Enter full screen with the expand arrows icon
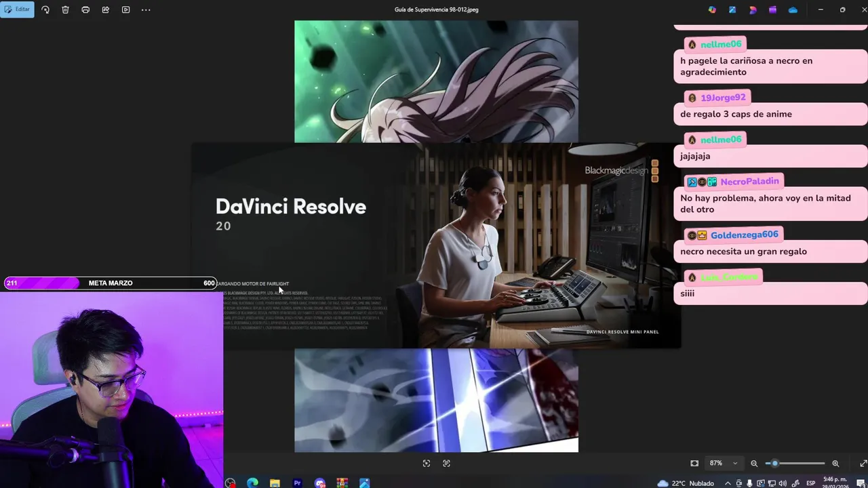Screen dimensions: 868x488 (863, 463)
